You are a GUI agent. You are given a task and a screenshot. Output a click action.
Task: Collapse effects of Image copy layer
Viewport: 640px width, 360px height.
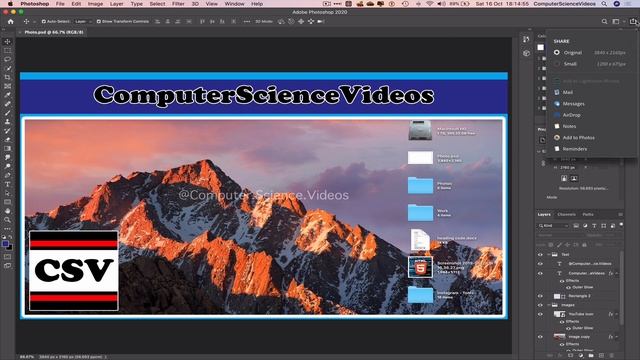(x=617, y=337)
